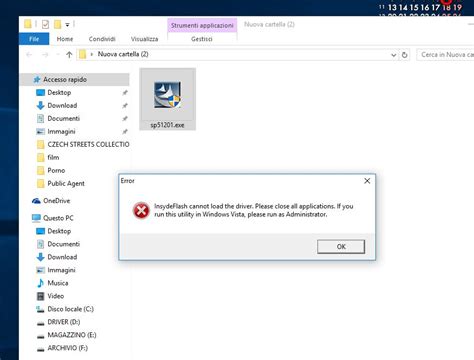This screenshot has width=474, height=360.
Task: Click the pin icon beside Download
Action: pos(125,106)
